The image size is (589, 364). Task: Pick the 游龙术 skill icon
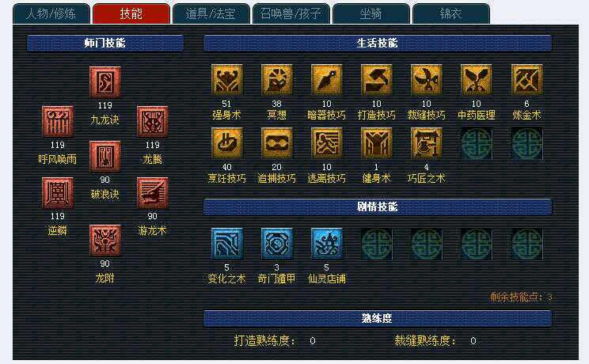point(152,193)
